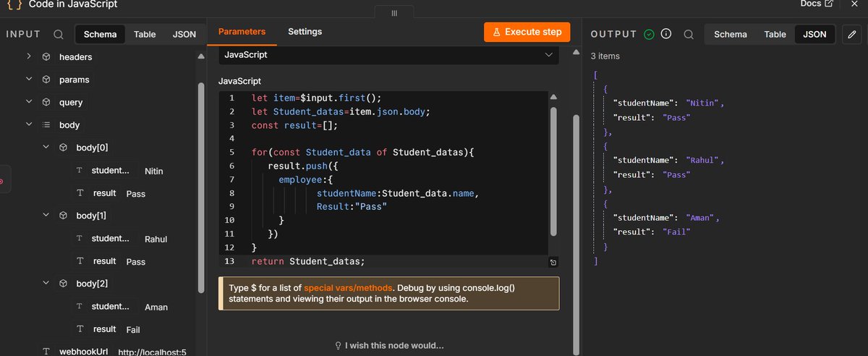The width and height of the screenshot is (868, 356).
Task: Click the params object icon
Action: [x=46, y=80]
